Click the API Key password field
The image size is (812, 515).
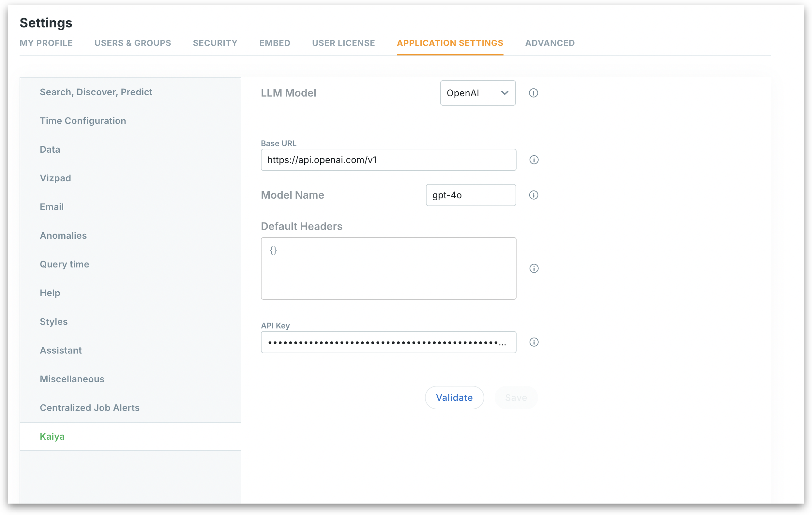tap(388, 342)
